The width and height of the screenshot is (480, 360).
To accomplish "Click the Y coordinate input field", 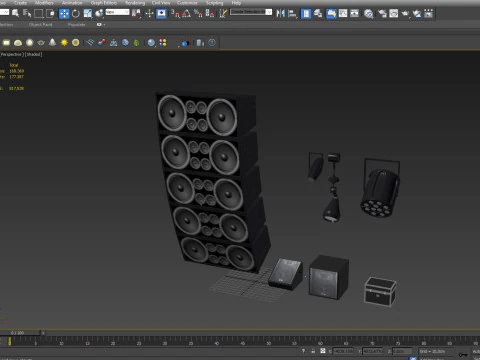I will pos(373,351).
